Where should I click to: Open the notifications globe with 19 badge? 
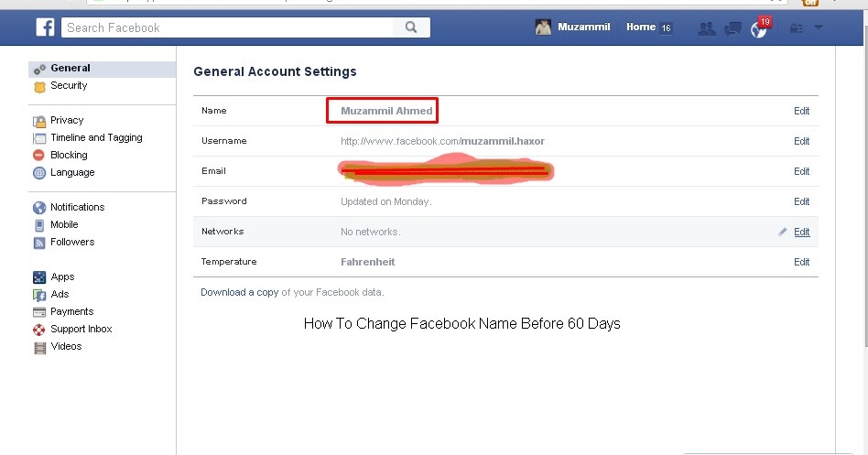pos(760,28)
